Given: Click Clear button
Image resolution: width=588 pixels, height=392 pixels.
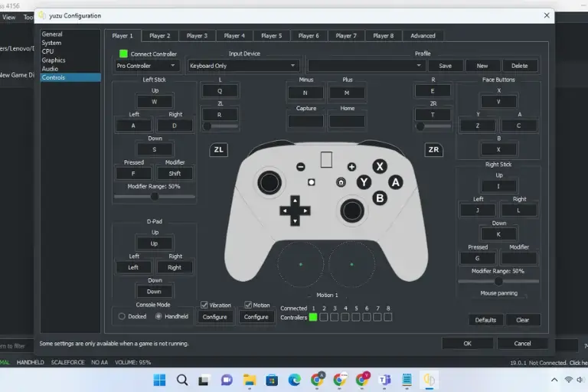Looking at the screenshot, I should pyautogui.click(x=522, y=320).
